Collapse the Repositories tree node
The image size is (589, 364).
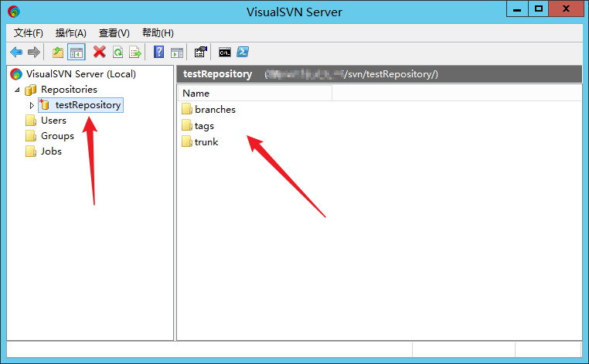click(17, 90)
